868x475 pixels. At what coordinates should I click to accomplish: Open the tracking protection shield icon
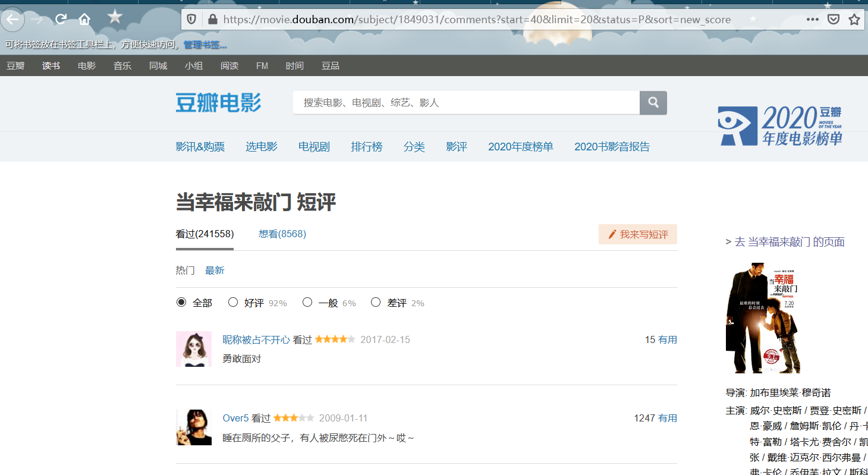tap(191, 19)
